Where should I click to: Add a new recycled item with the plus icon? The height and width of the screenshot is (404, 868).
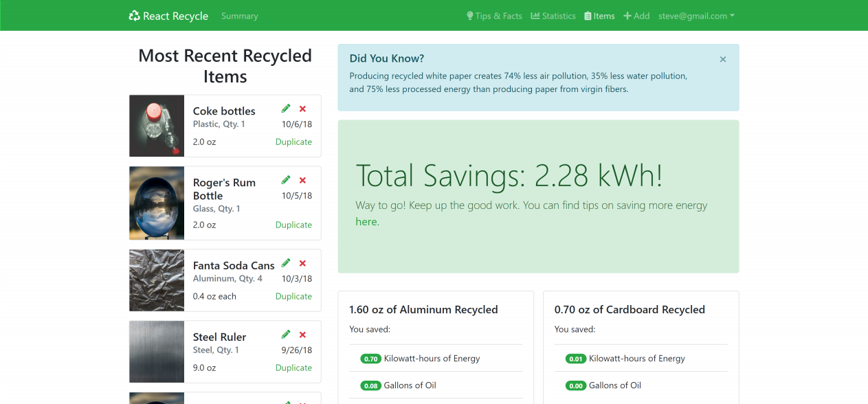tap(628, 15)
